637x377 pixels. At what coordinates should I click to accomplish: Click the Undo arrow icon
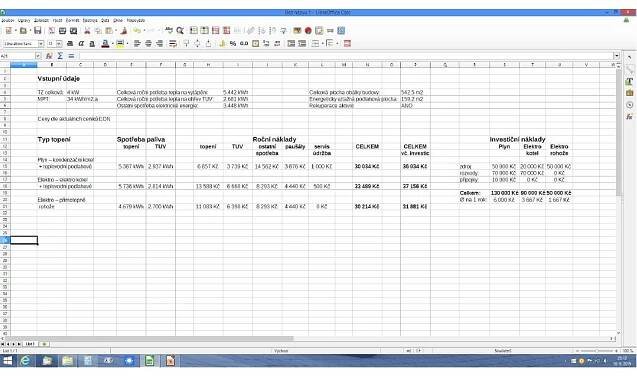point(137,31)
